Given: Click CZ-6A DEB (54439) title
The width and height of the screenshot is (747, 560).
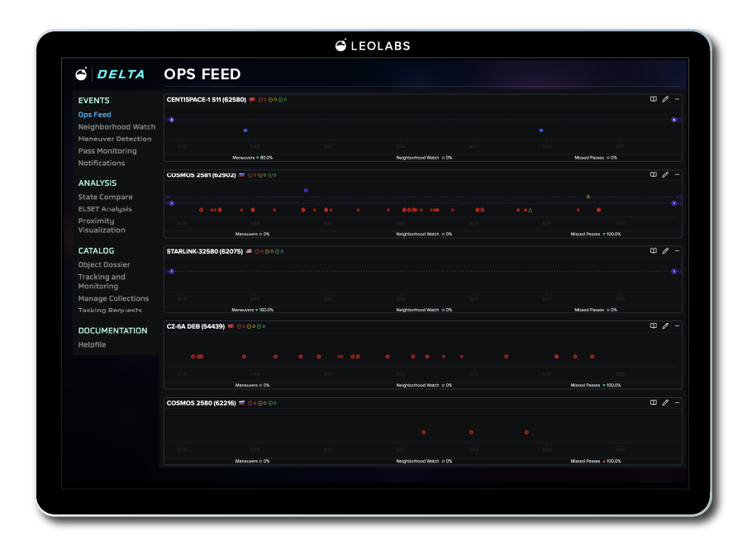Looking at the screenshot, I should [195, 327].
